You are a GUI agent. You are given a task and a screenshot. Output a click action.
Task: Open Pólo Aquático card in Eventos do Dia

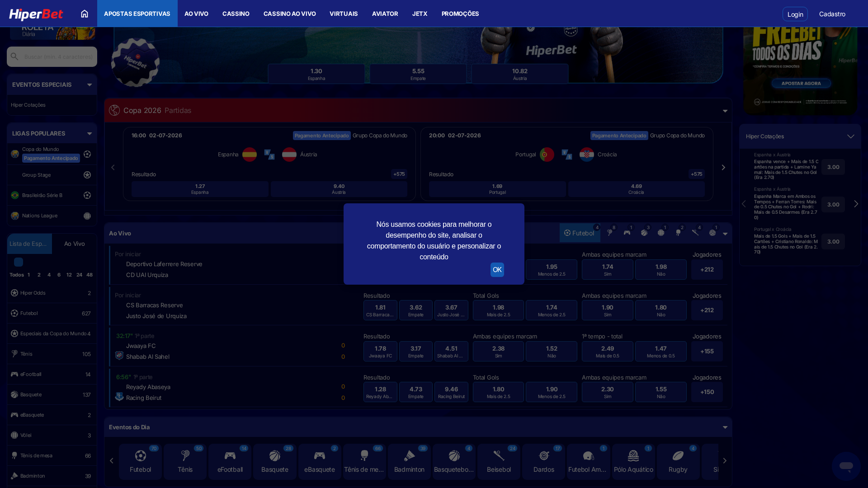[x=633, y=461]
